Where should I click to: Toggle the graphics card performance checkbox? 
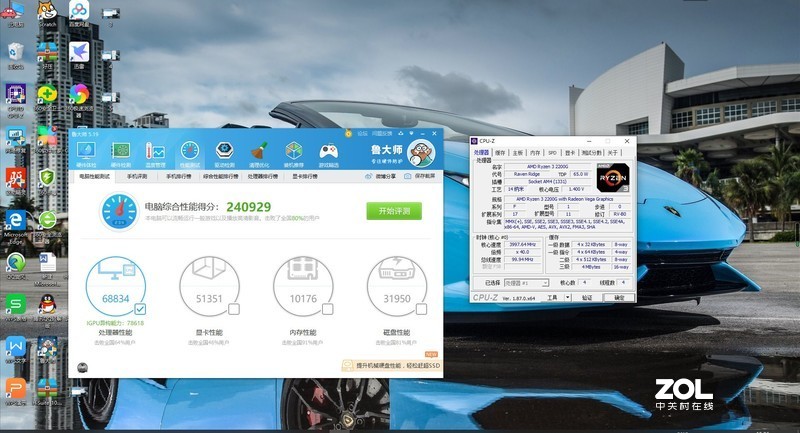[234, 309]
